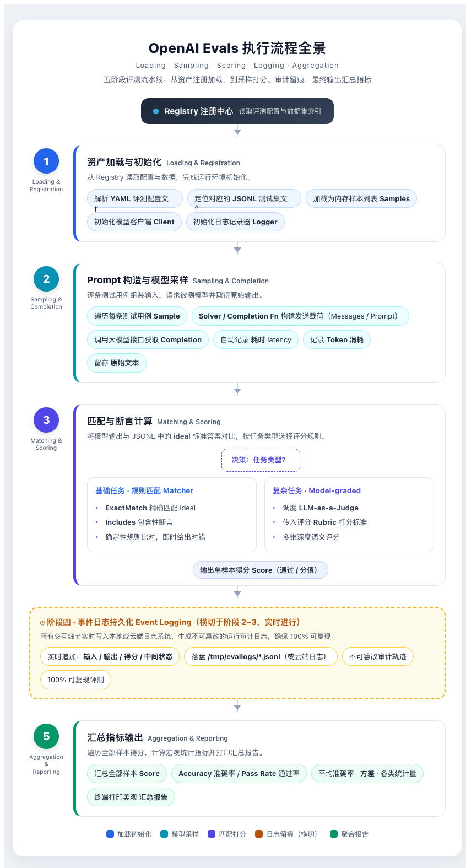Select the 不可篡改审计轨迹 chip

tap(378, 656)
